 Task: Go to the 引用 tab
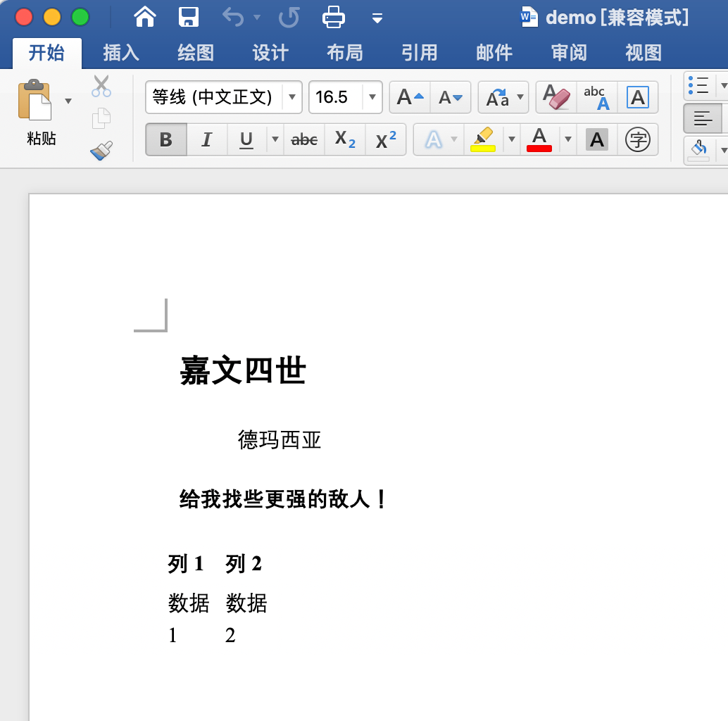[x=419, y=53]
